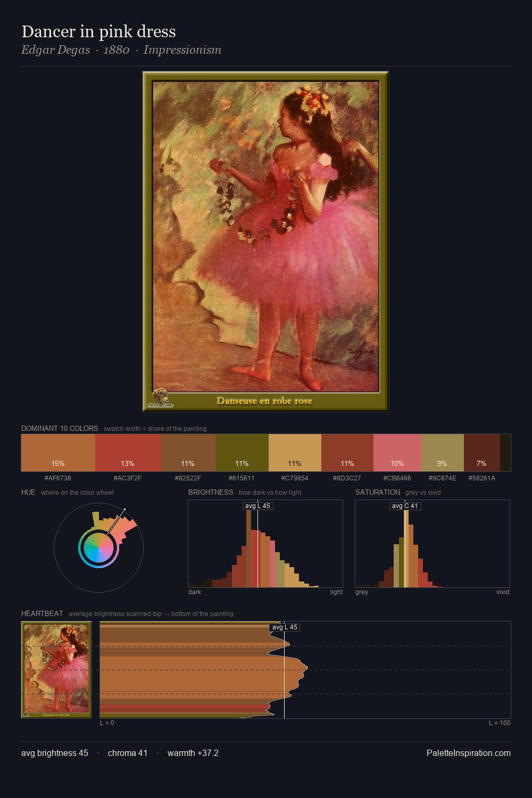
Task: Select the #AC3F2F red swatch
Action: pos(128,453)
